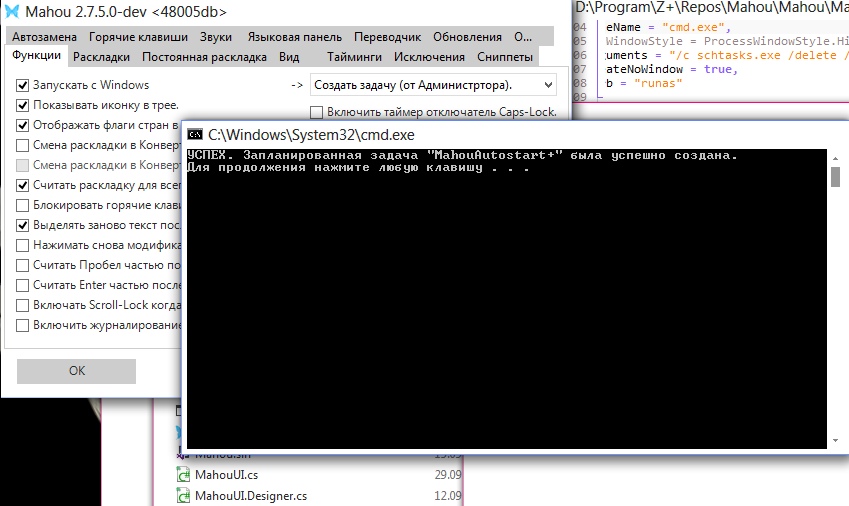This screenshot has height=506, width=849.
Task: Switch to the Раскладки tab
Action: click(101, 57)
